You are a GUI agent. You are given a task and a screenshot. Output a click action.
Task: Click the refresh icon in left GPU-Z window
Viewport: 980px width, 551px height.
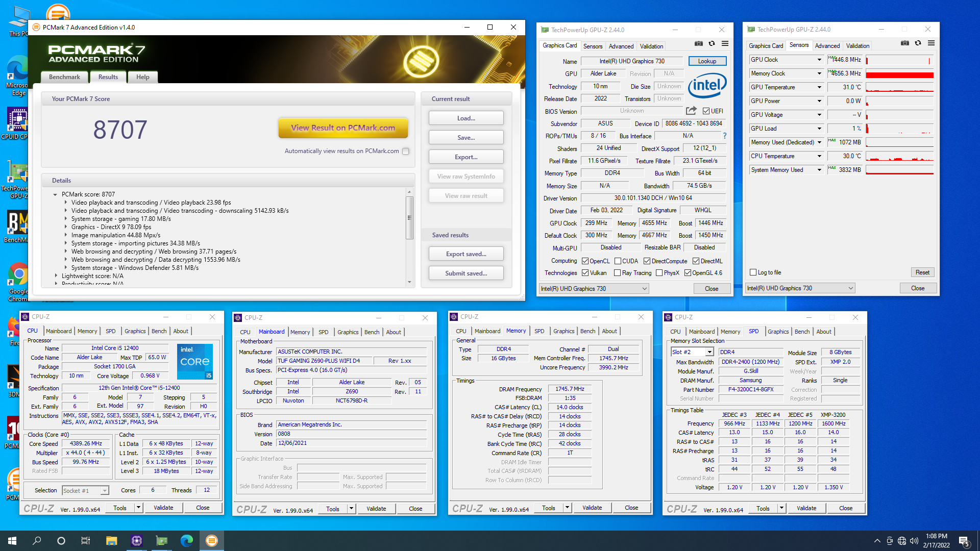pos(712,44)
